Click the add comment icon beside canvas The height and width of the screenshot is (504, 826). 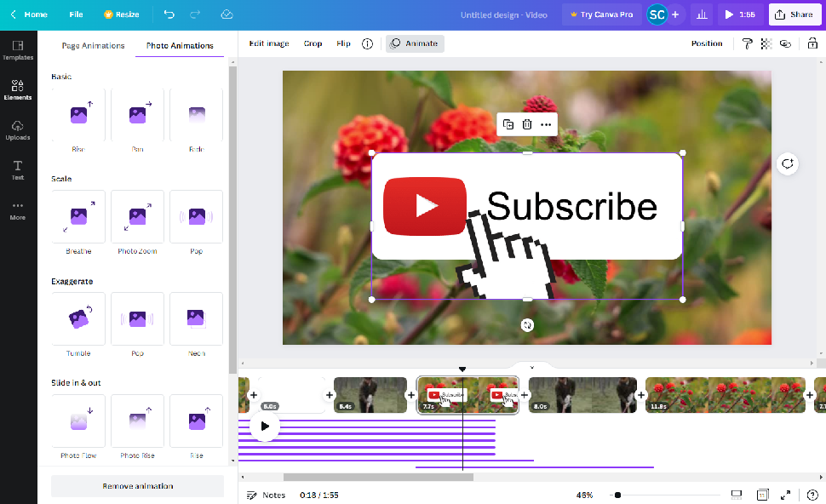tap(788, 163)
